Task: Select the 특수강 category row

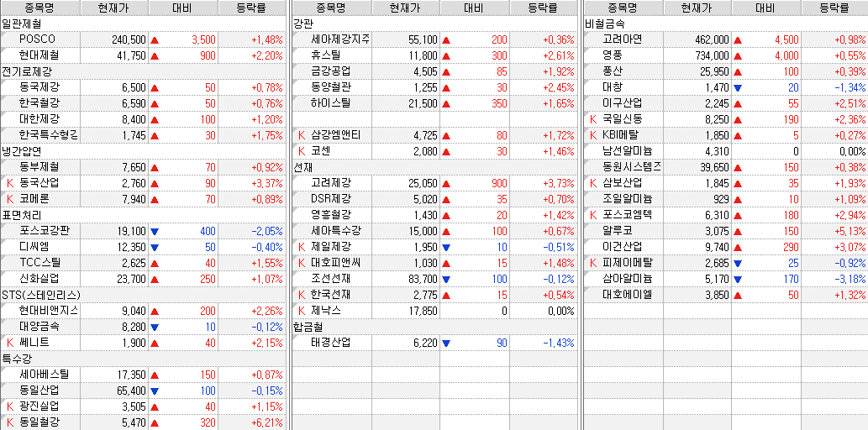Action: pos(143,359)
